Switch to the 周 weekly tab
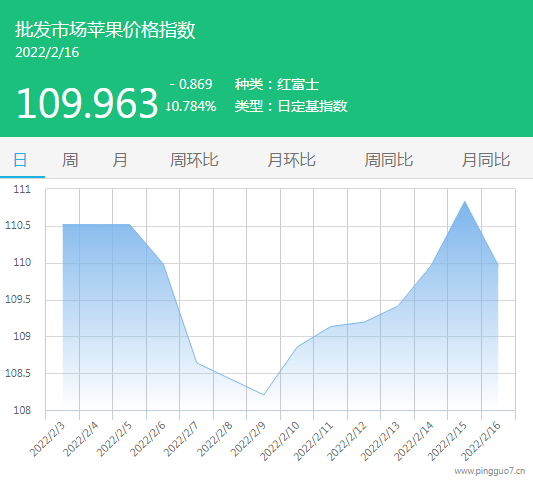Viewport: 533px width, 481px height. pyautogui.click(x=70, y=160)
